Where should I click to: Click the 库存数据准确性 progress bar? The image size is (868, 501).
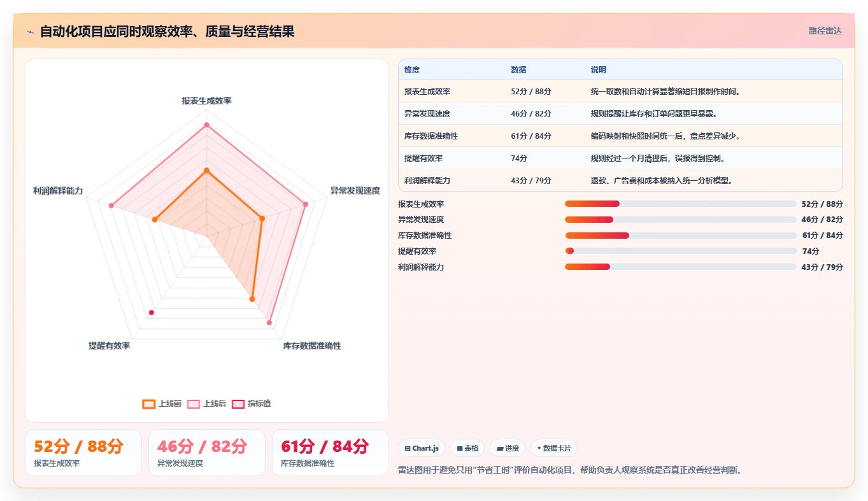tap(680, 236)
